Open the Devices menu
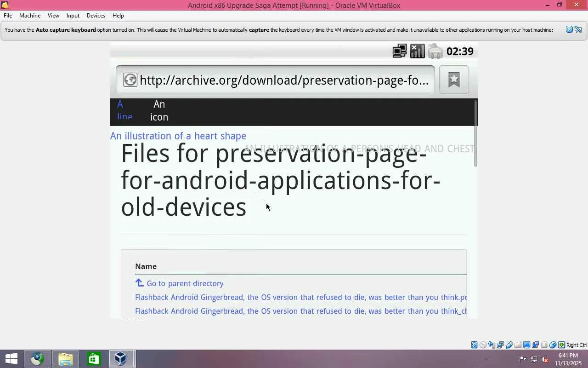 (x=96, y=15)
